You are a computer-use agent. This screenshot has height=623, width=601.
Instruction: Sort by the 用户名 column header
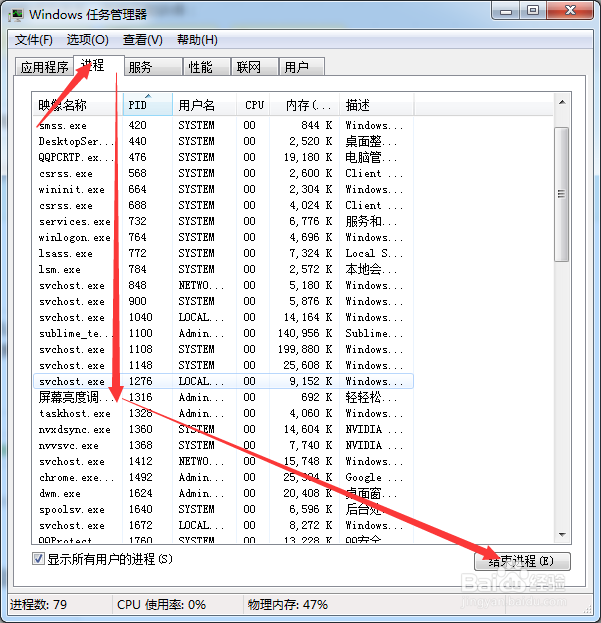205,105
